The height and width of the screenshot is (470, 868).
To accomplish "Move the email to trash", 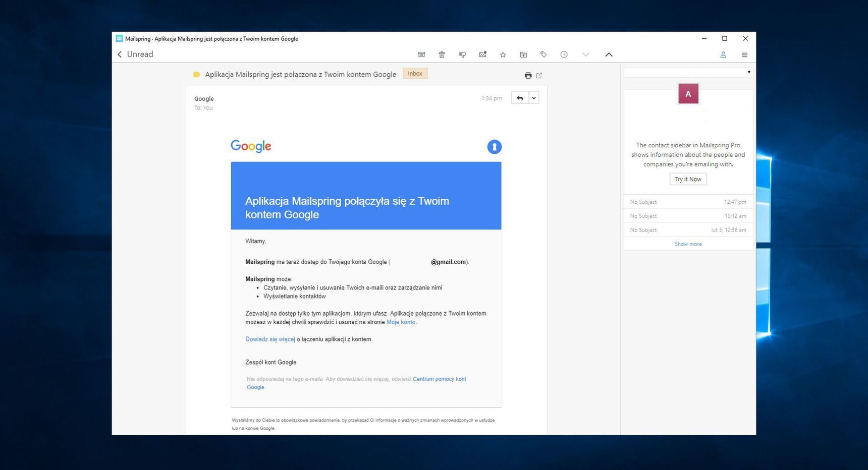I will [x=442, y=54].
